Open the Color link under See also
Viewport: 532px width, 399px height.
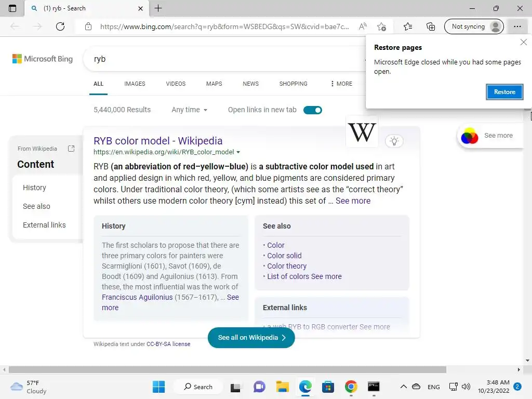275,245
